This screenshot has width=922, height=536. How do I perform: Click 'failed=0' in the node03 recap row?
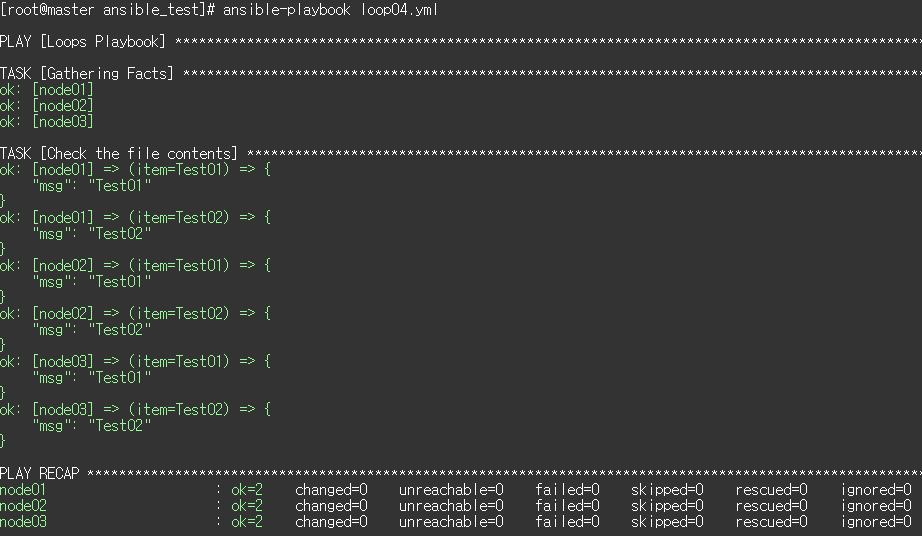coord(567,522)
